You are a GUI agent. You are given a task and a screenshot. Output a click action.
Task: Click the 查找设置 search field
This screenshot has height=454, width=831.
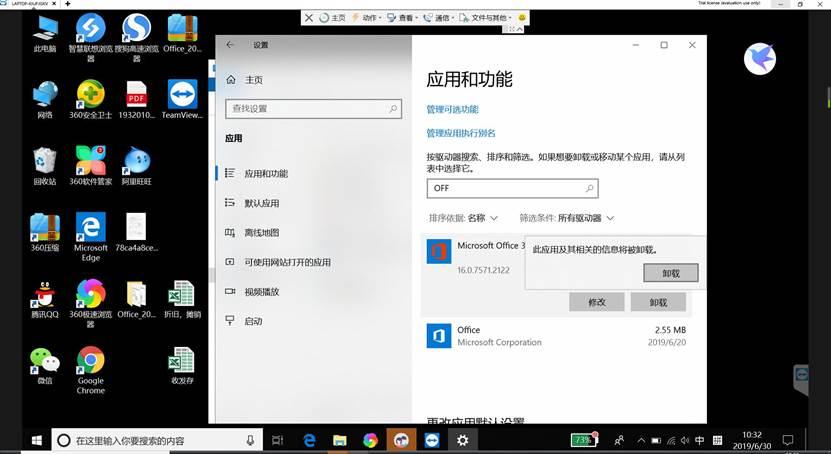pos(313,109)
